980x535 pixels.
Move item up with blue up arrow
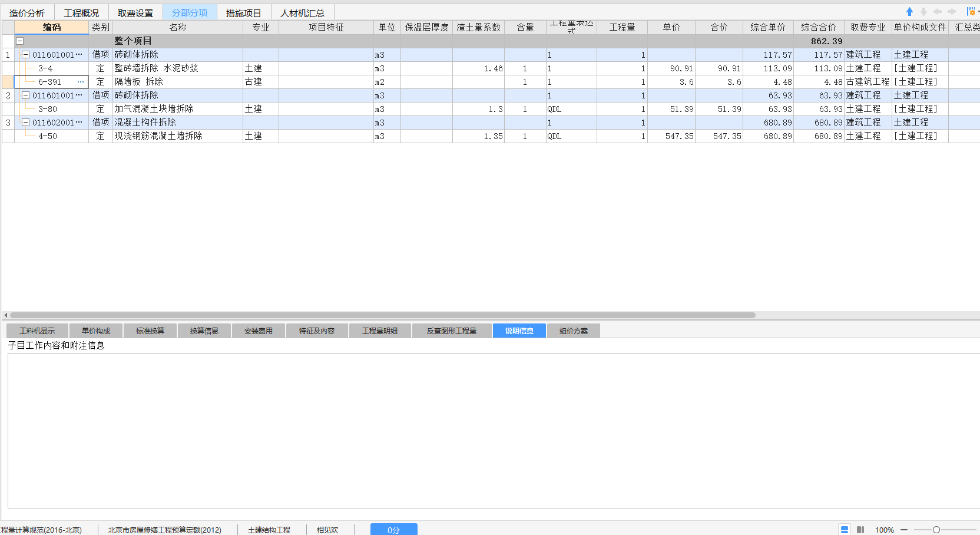[x=909, y=12]
